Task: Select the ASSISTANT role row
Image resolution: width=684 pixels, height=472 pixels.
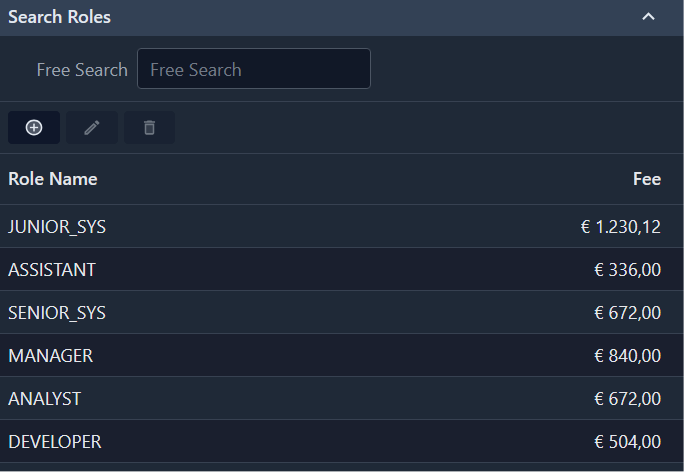Action: click(x=52, y=270)
